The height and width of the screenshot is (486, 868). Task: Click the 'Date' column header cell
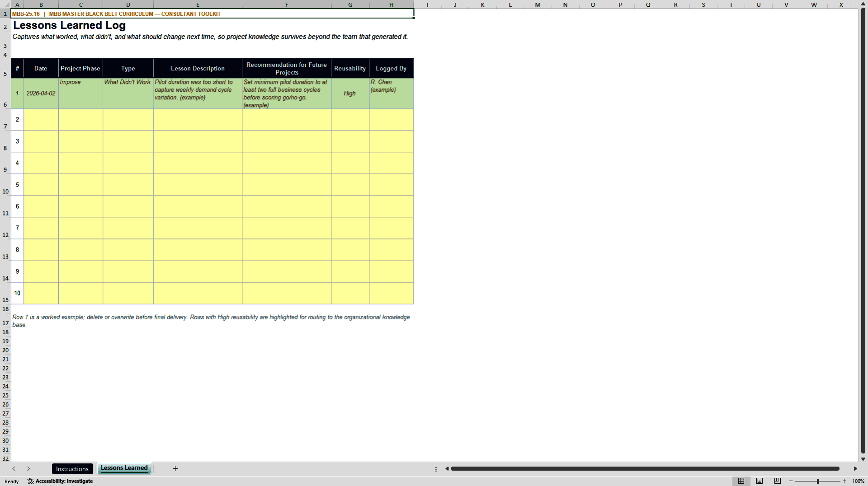pos(41,69)
